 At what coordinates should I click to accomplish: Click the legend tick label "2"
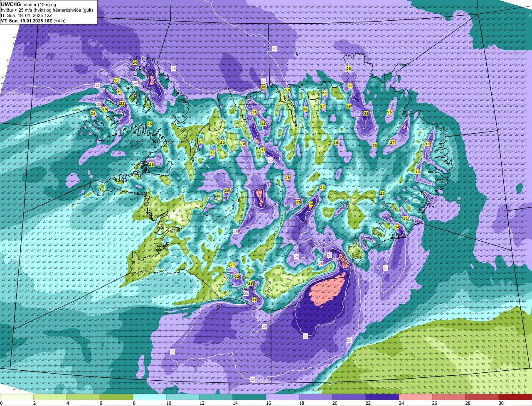34,403
